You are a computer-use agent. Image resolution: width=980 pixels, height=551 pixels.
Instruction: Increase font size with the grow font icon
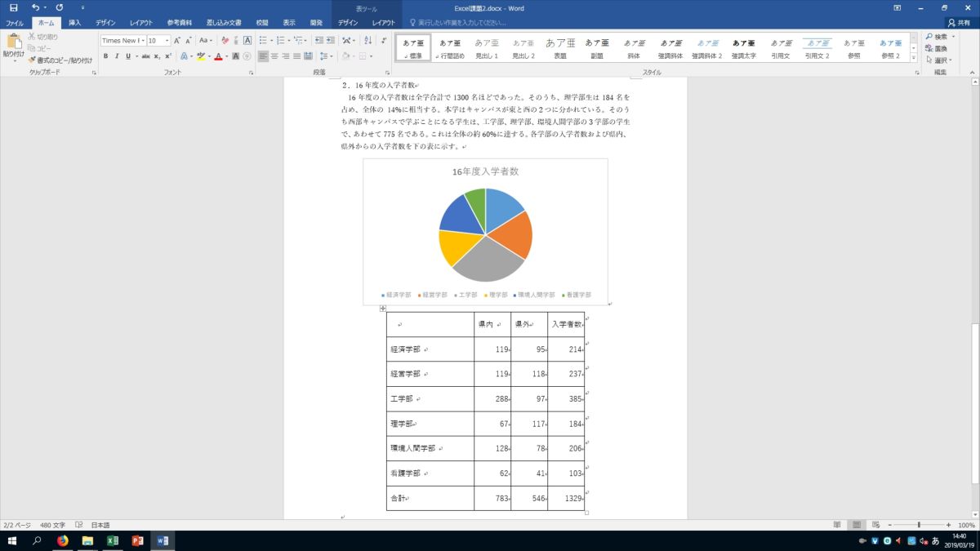[x=177, y=40]
